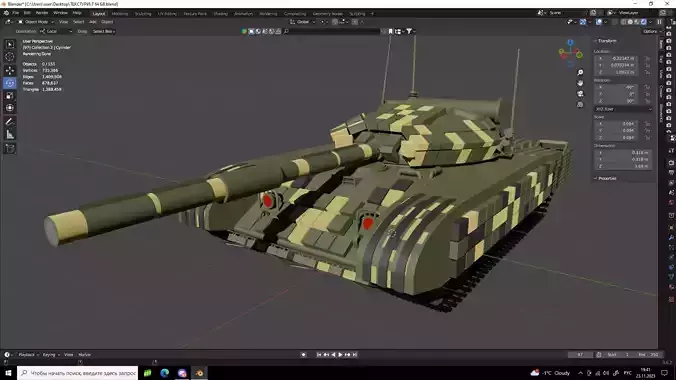Toggle auto keying record button
Image resolution: width=676 pixels, height=380 pixels.
click(x=304, y=355)
